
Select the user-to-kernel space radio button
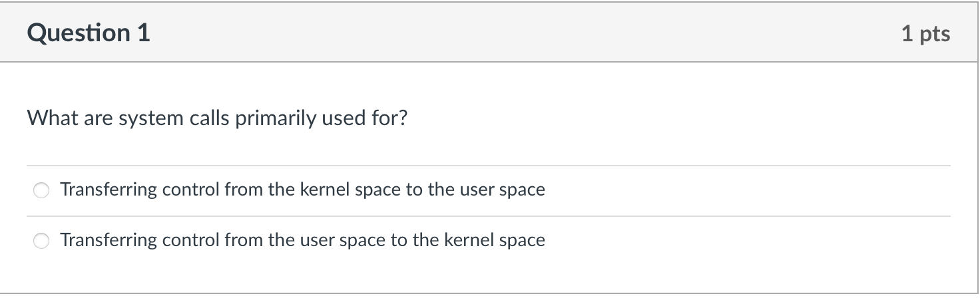click(42, 241)
